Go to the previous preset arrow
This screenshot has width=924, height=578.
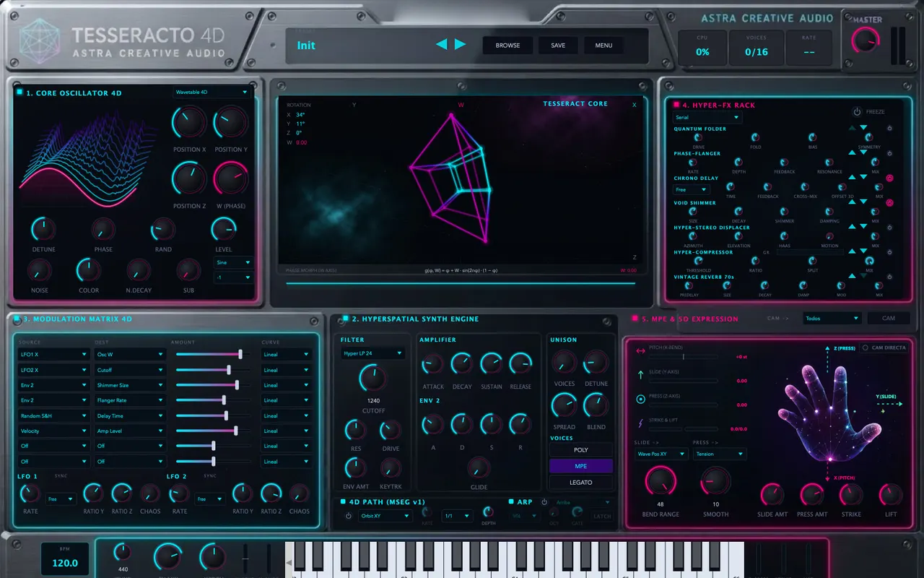click(x=441, y=45)
